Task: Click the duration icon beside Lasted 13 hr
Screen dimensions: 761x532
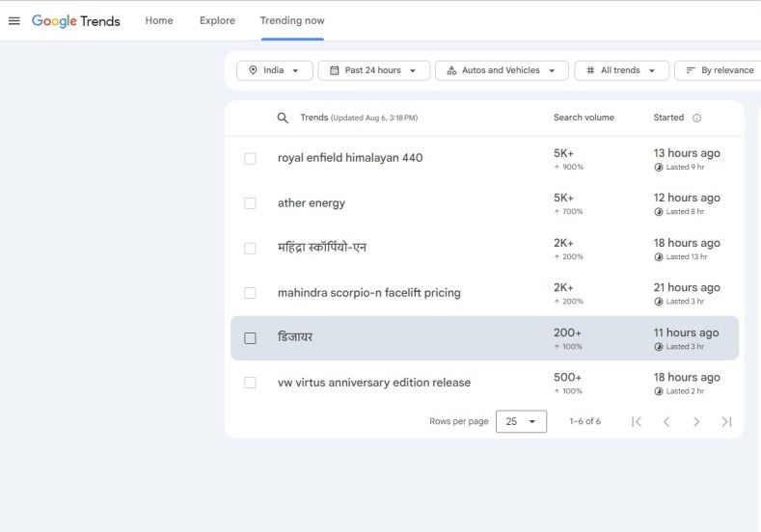Action: [x=658, y=257]
